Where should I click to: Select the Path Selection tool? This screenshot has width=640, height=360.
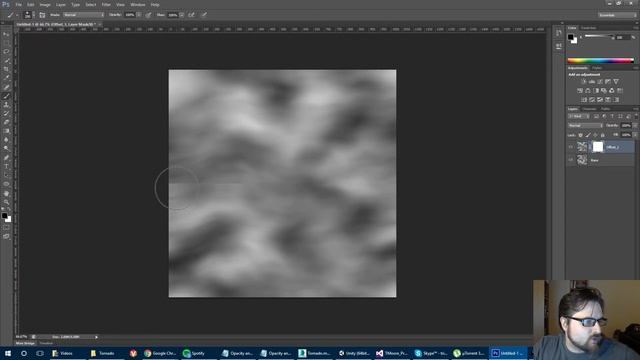tap(7, 175)
